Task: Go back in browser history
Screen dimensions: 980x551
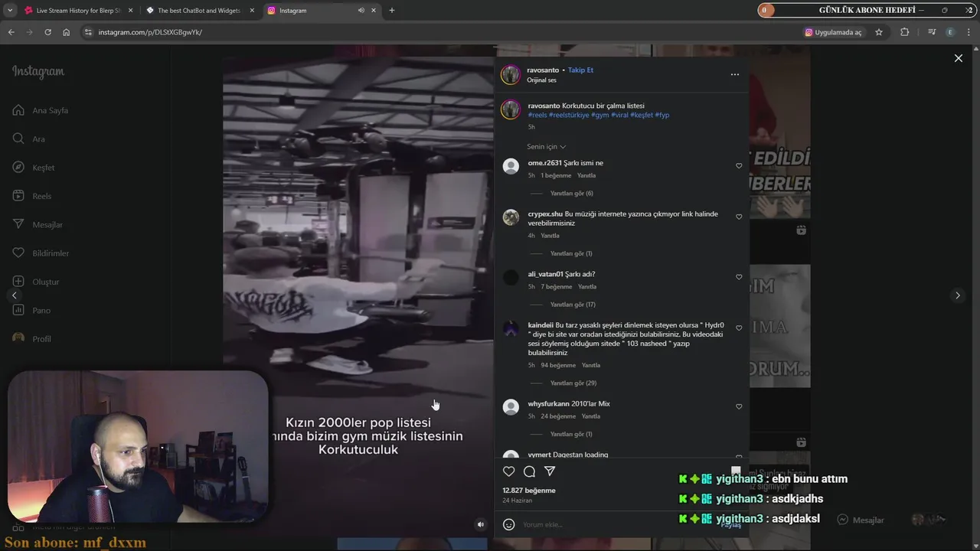Action: coord(11,32)
